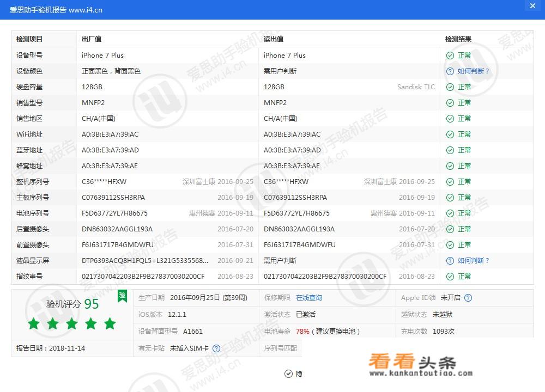Click 激活状态 已激活 value
Viewport: 545px width, 392px height.
(306, 315)
